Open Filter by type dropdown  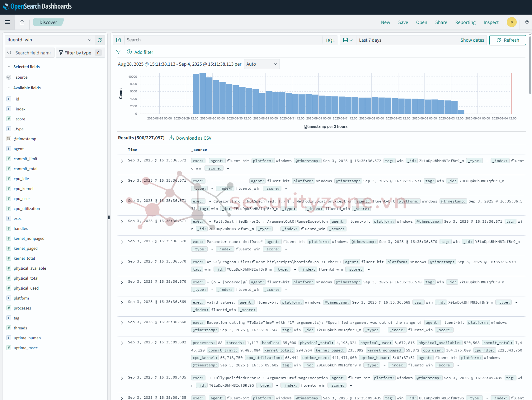pyautogui.click(x=80, y=53)
